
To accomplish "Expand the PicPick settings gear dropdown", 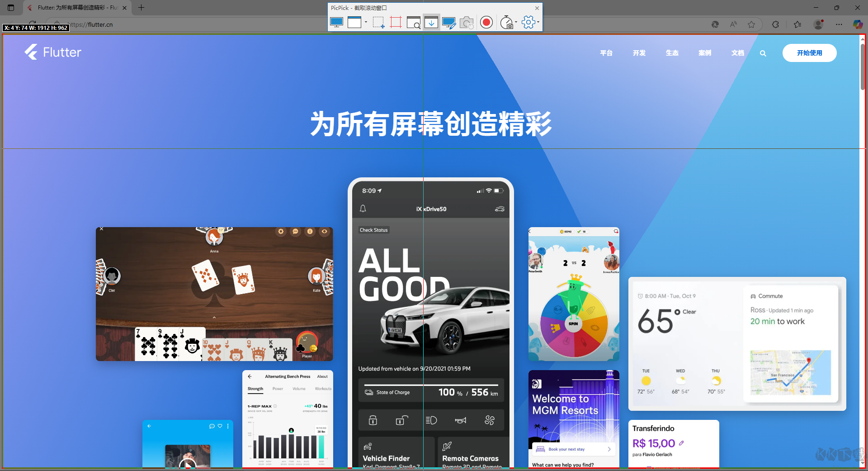I will click(538, 22).
